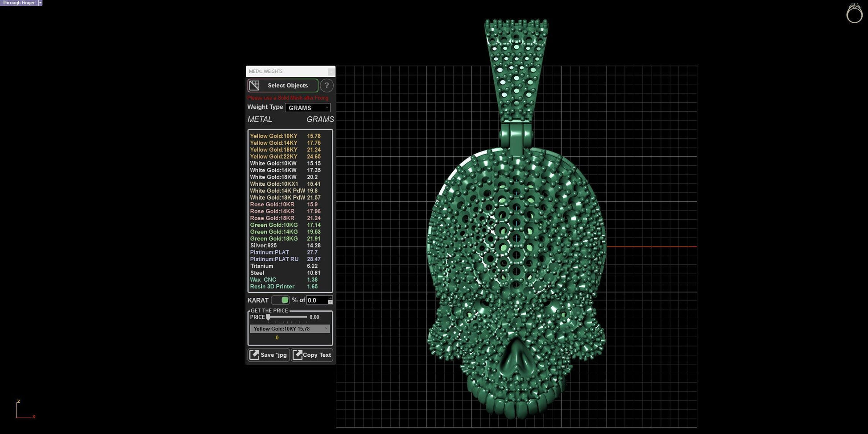Open the help question mark icon
This screenshot has width=868, height=434.
tap(327, 85)
